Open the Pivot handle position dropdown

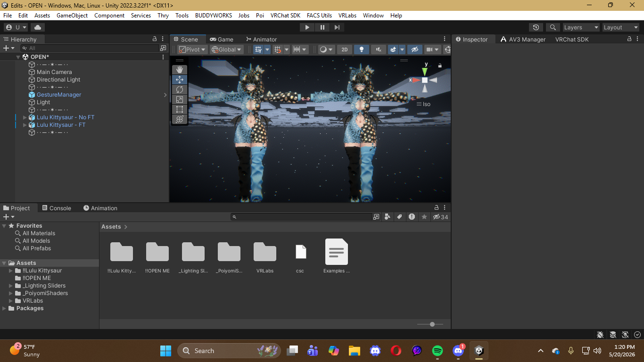pos(192,49)
